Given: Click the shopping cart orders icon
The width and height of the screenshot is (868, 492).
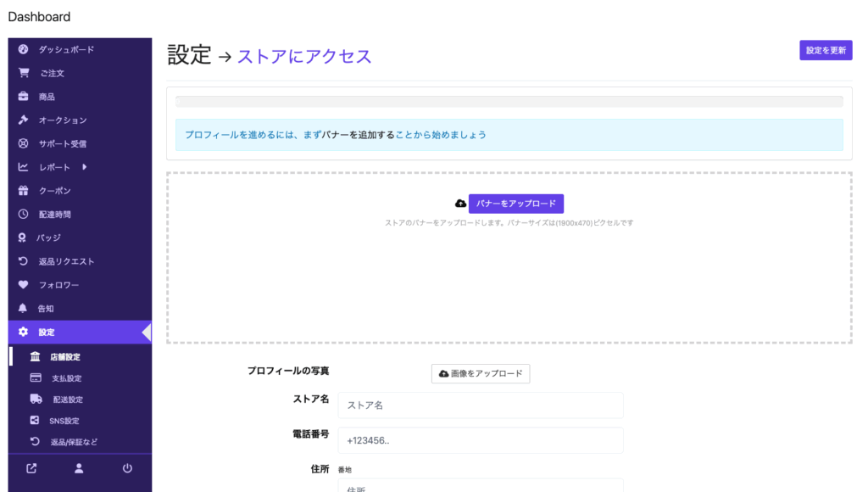Looking at the screenshot, I should click(x=24, y=73).
